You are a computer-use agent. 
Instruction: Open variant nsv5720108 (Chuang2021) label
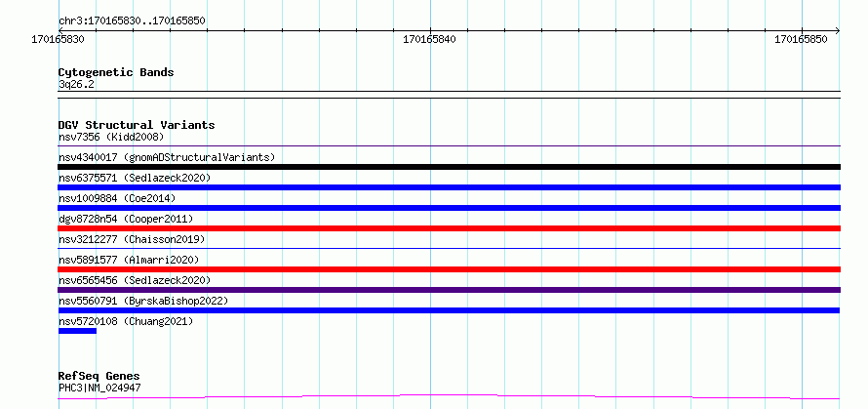(126, 321)
